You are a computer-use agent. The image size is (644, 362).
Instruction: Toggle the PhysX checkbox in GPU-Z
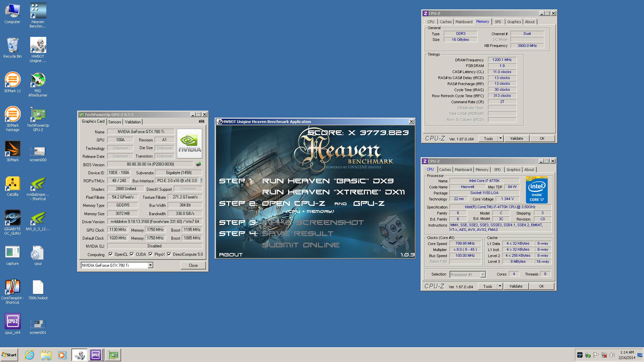point(151,254)
